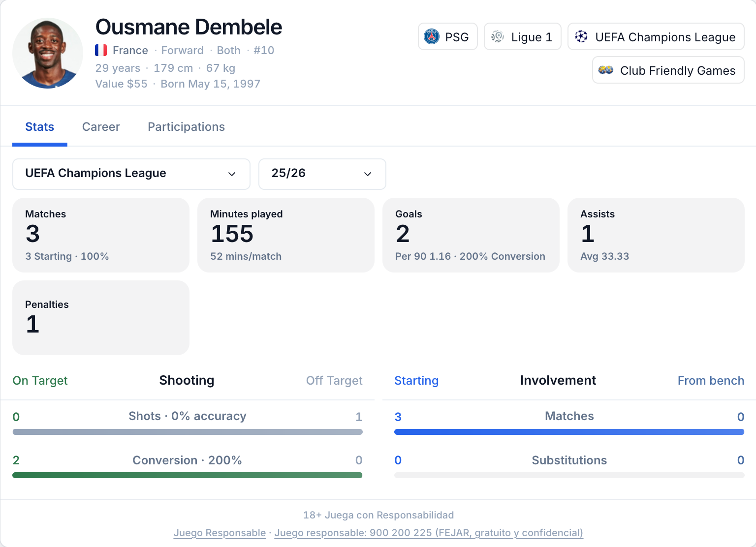
Task: Click the Starting column label
Action: tap(416, 381)
